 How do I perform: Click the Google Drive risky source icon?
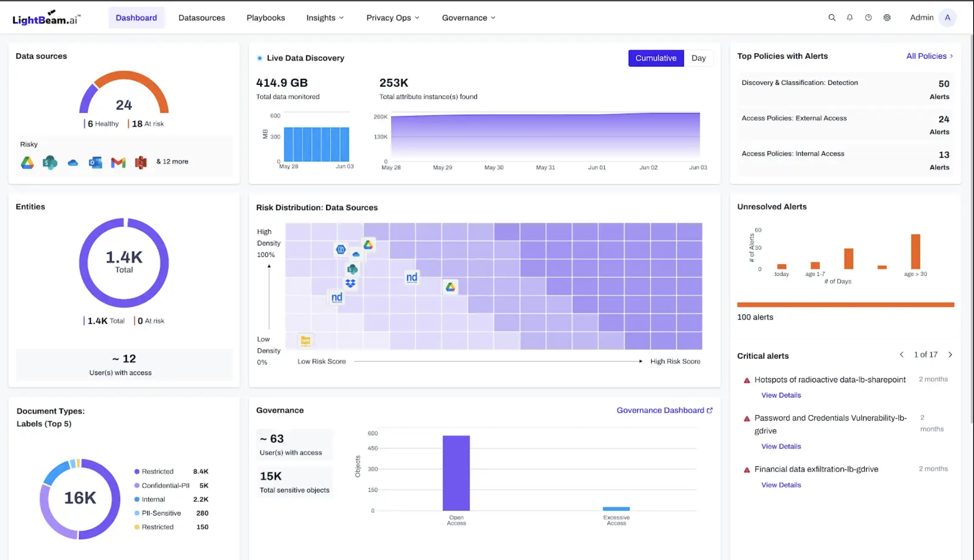27,162
